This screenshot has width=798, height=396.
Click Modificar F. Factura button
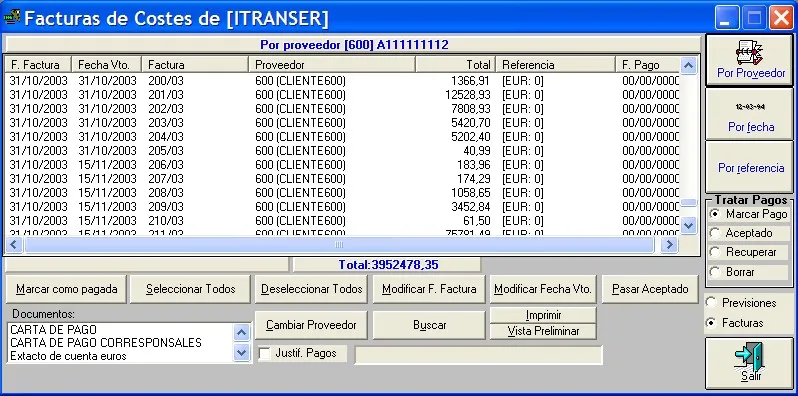tap(429, 289)
